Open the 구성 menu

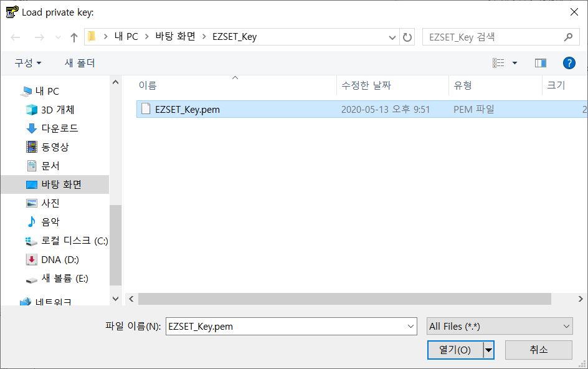pyautogui.click(x=28, y=63)
